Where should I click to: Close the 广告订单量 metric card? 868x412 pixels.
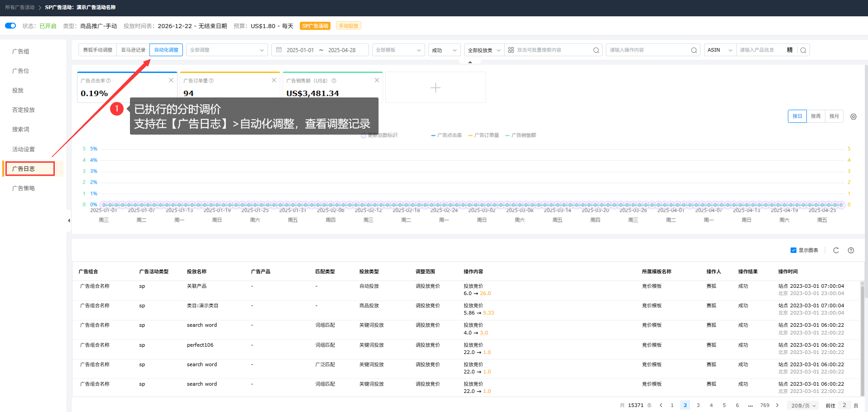274,80
